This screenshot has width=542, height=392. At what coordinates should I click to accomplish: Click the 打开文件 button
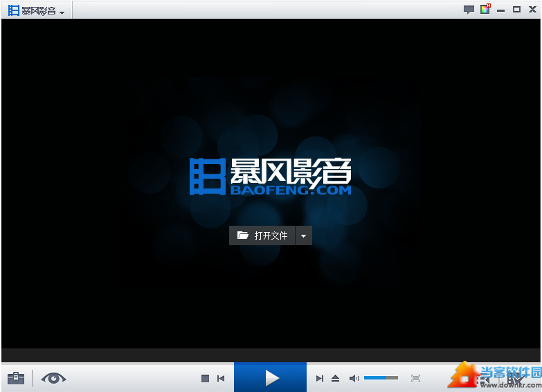(x=262, y=235)
